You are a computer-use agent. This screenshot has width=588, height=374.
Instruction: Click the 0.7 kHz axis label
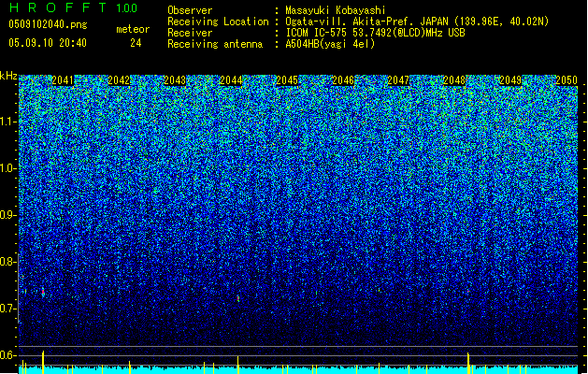click(8, 309)
